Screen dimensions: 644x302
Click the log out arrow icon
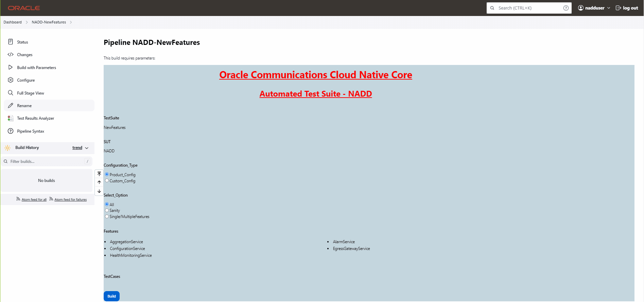click(x=619, y=8)
